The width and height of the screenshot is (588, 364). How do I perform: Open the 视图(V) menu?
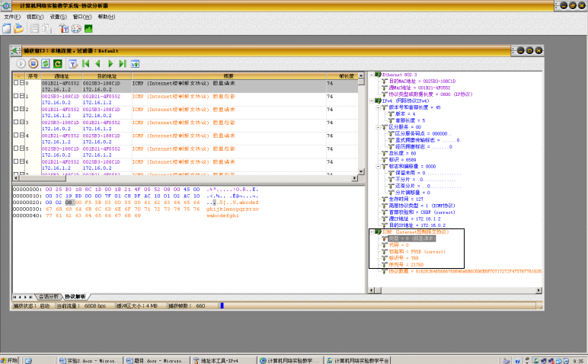coord(35,17)
